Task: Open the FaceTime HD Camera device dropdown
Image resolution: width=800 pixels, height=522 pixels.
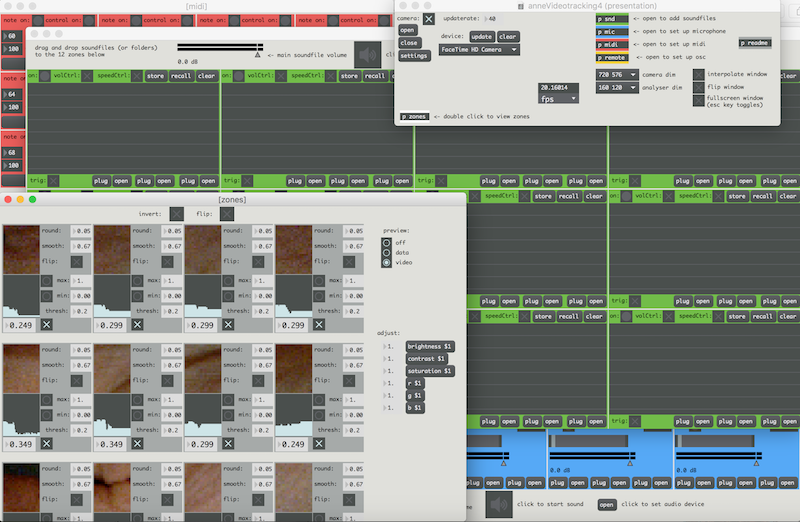Action: click(479, 49)
